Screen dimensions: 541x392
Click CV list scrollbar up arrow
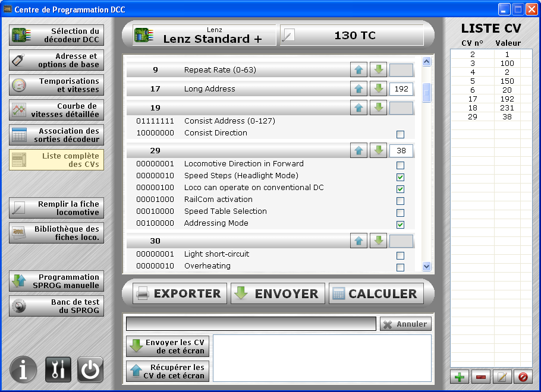coord(426,61)
